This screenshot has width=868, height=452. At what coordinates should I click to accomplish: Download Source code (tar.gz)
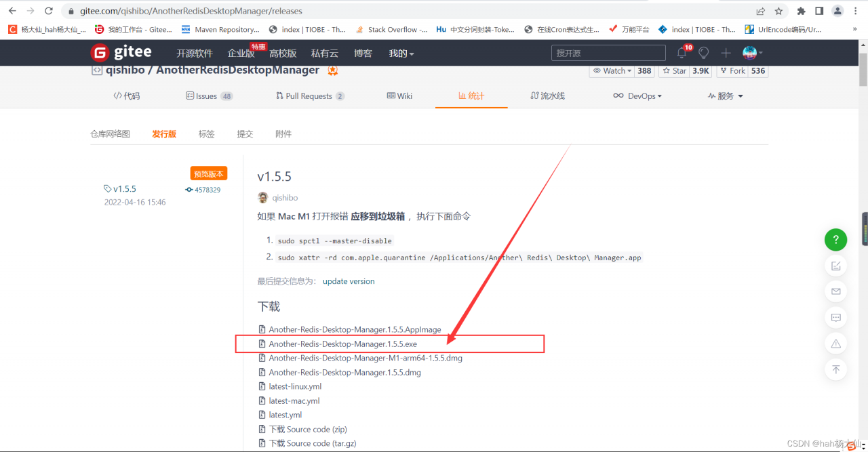tap(313, 443)
